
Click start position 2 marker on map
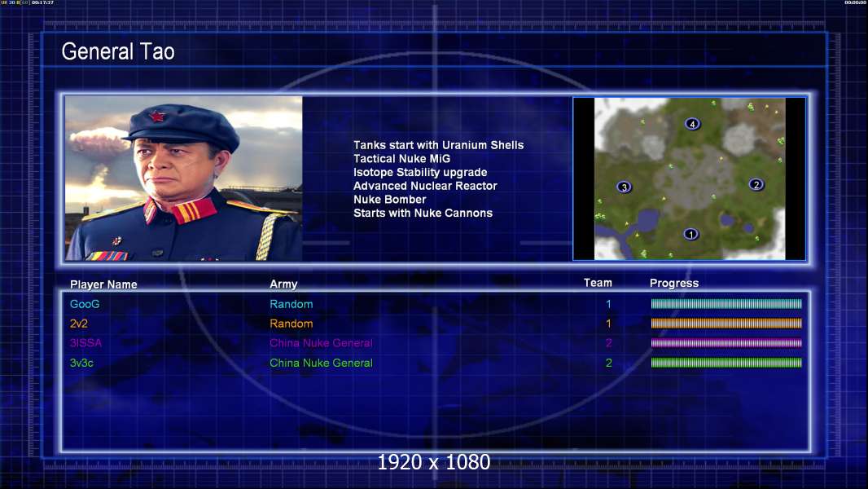(756, 184)
